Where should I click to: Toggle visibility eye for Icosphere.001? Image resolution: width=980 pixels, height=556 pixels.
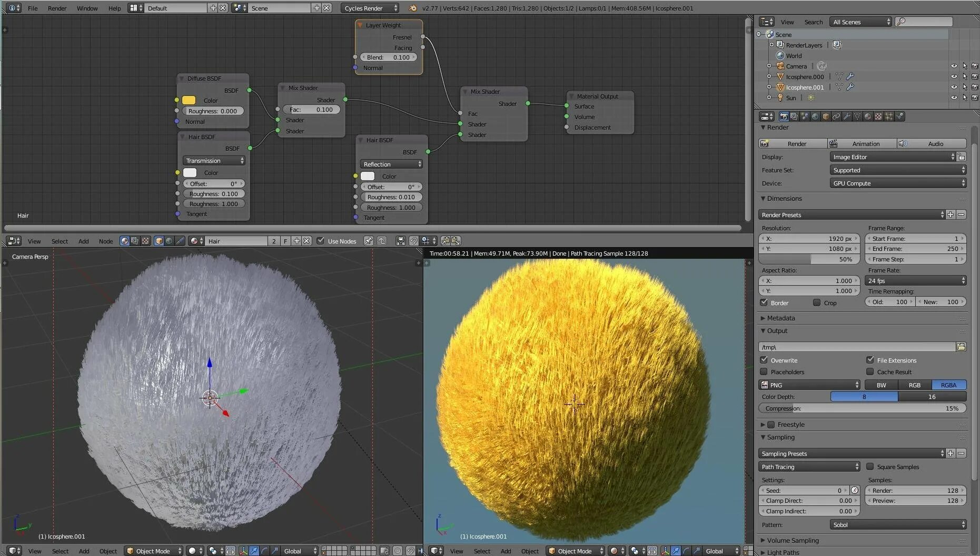coord(954,87)
